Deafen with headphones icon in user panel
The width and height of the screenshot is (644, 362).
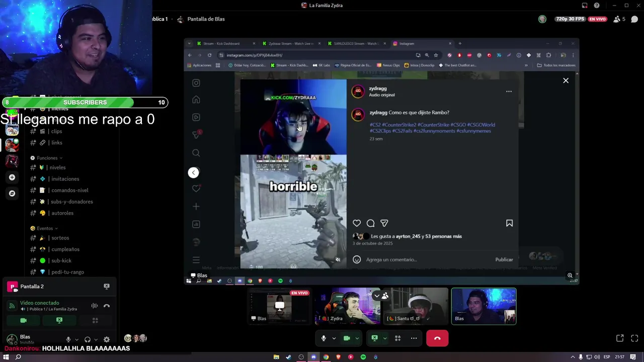pos(88,339)
